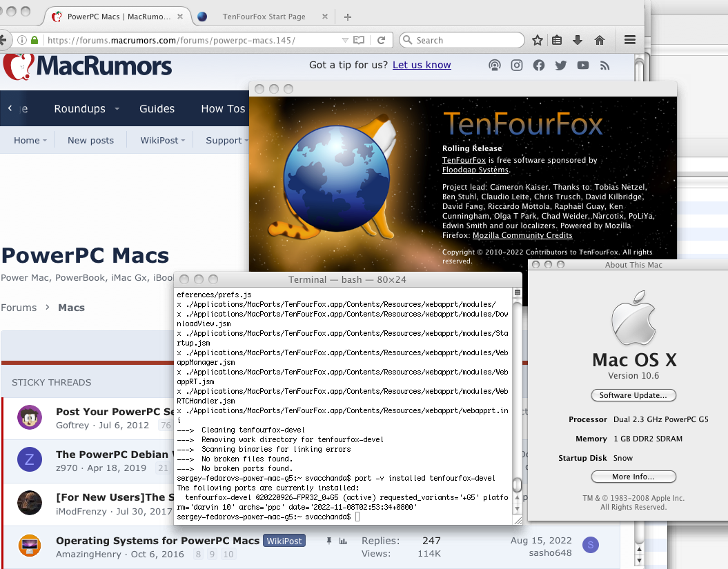Image resolution: width=728 pixels, height=569 pixels.
Task: Reload the MacRumors page
Action: tap(381, 40)
